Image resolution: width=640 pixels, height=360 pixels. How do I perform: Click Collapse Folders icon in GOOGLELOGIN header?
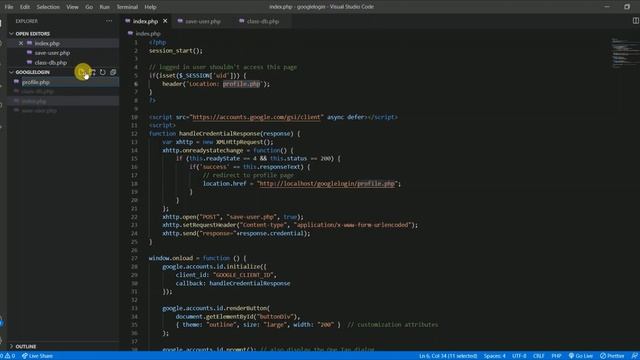[113, 72]
